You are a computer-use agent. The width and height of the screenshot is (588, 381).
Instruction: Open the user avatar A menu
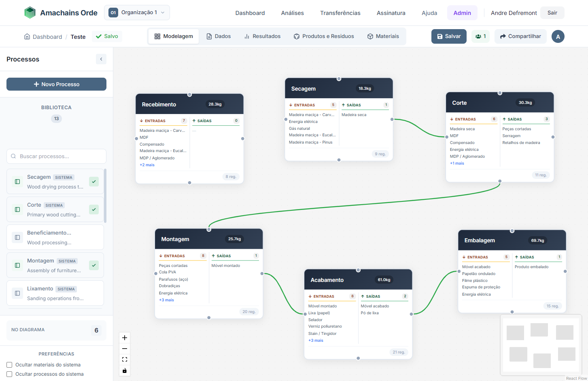click(558, 36)
